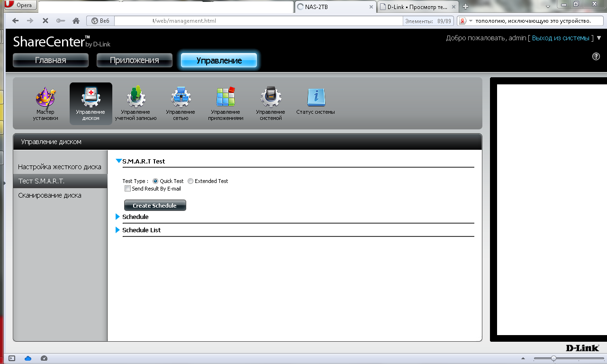Expand the browser side panel arrow

[5, 182]
